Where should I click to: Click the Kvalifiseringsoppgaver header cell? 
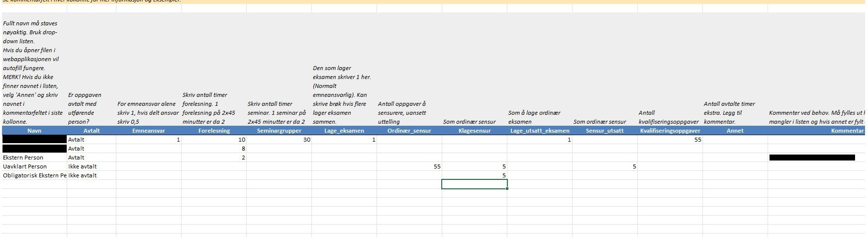point(670,131)
